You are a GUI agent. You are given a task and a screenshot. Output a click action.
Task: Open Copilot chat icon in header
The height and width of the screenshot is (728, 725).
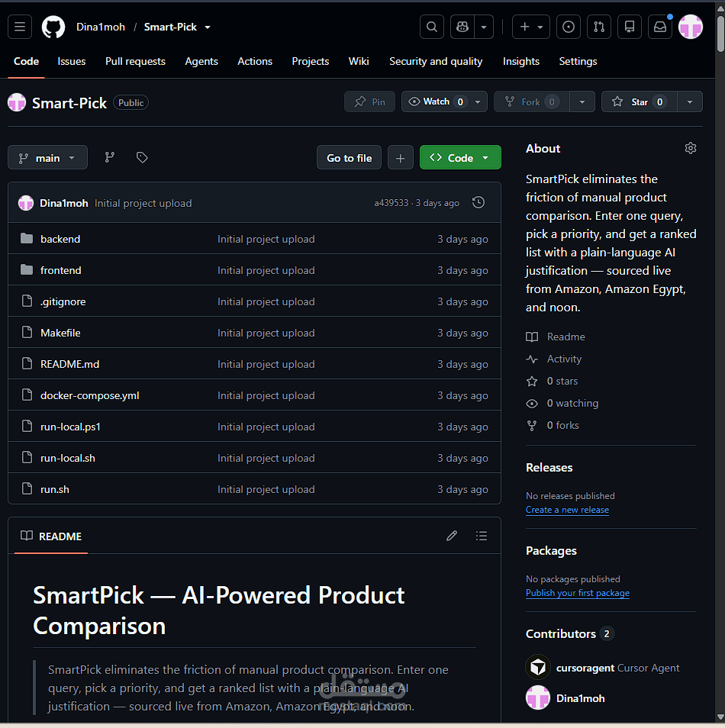pyautogui.click(x=462, y=27)
